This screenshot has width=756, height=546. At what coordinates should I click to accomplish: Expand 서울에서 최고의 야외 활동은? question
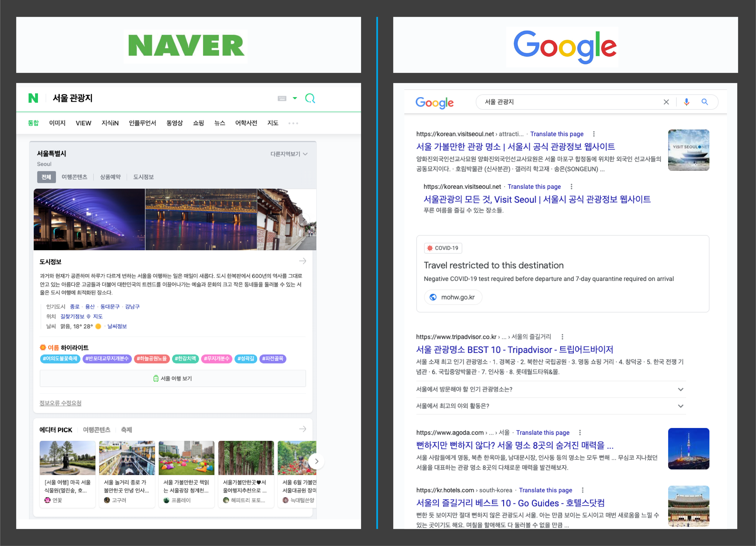point(551,406)
